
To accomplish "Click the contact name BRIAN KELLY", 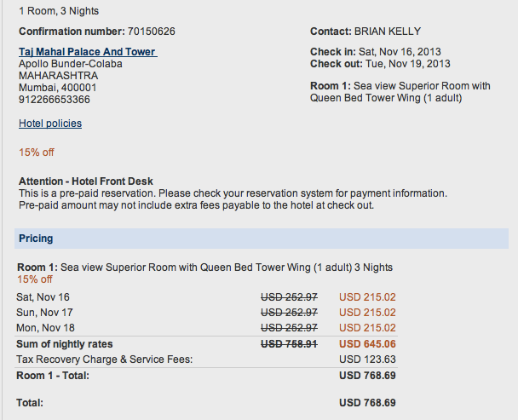I will (x=388, y=32).
